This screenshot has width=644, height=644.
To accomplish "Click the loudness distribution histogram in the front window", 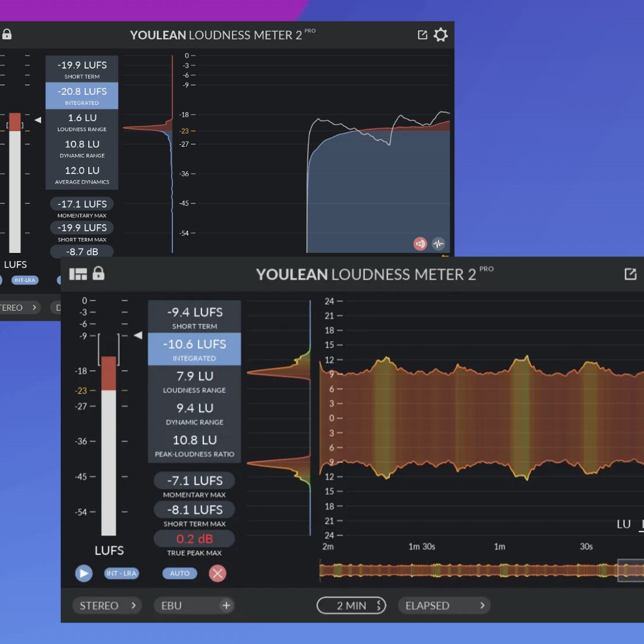I will pyautogui.click(x=279, y=418).
